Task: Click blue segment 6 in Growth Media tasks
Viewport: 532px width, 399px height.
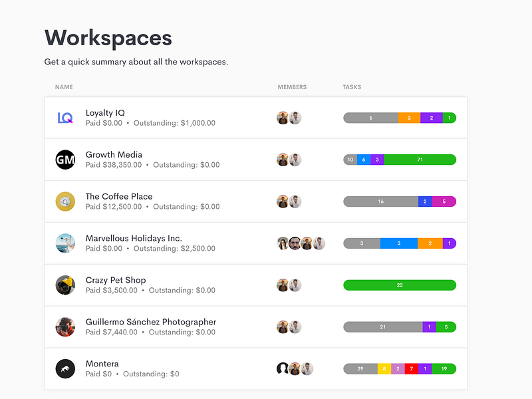Action: (x=364, y=160)
